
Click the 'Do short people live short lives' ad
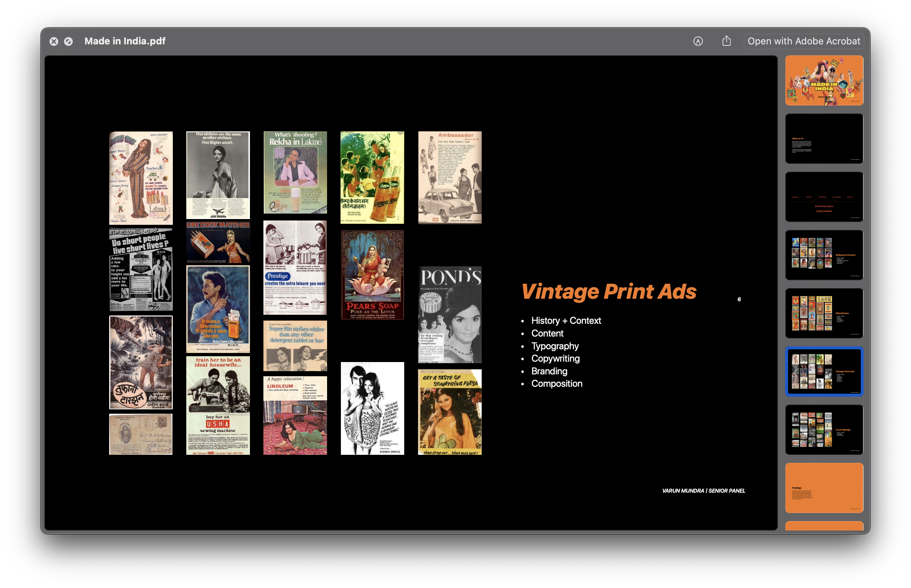click(141, 270)
